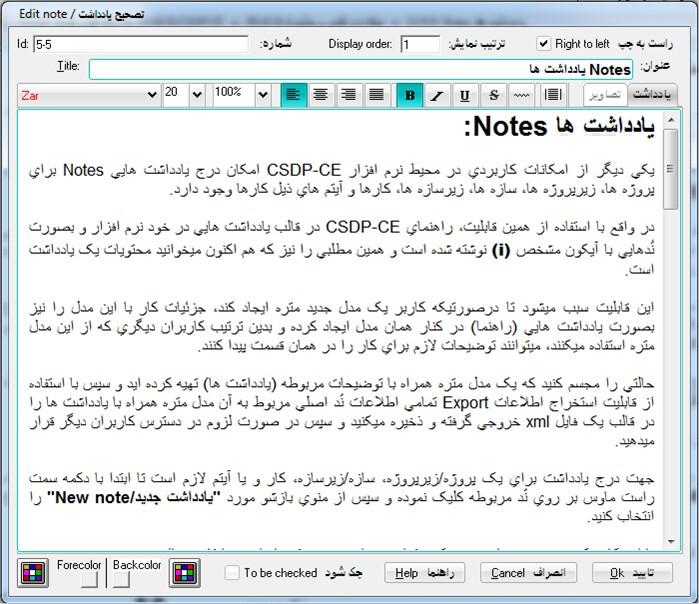The height and width of the screenshot is (604, 699).
Task: Click the word 'Export' in the note
Action: tap(466, 403)
